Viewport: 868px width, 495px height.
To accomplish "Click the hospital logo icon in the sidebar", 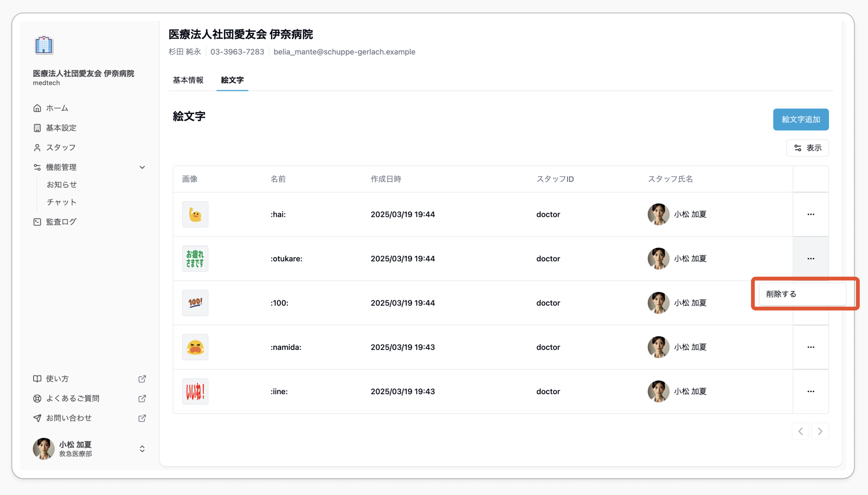I will 44,45.
